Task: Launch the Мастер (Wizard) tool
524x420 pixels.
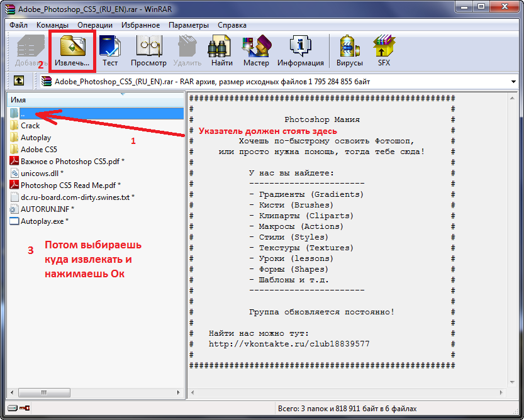Action: point(256,50)
